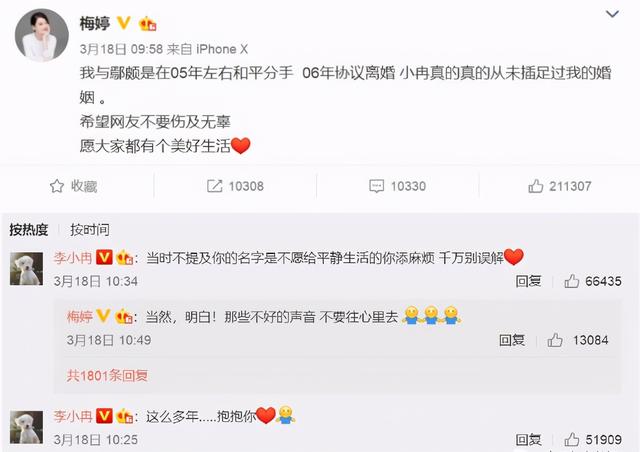Sort comments by 按热度
Screen dimensions: 640x452
(x=29, y=229)
